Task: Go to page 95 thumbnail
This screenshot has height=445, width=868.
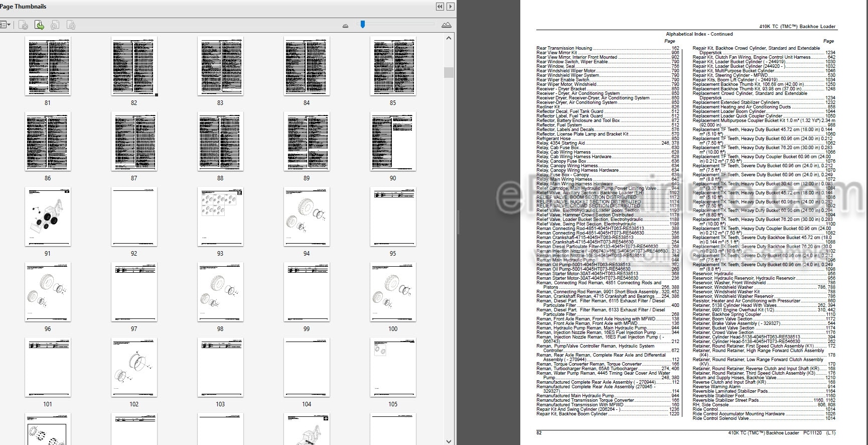Action: click(x=393, y=217)
